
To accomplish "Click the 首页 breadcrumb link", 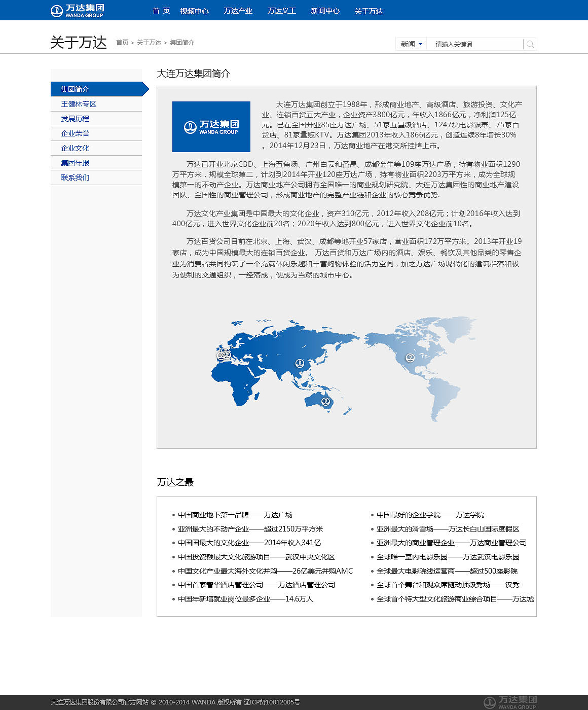I will click(x=122, y=43).
